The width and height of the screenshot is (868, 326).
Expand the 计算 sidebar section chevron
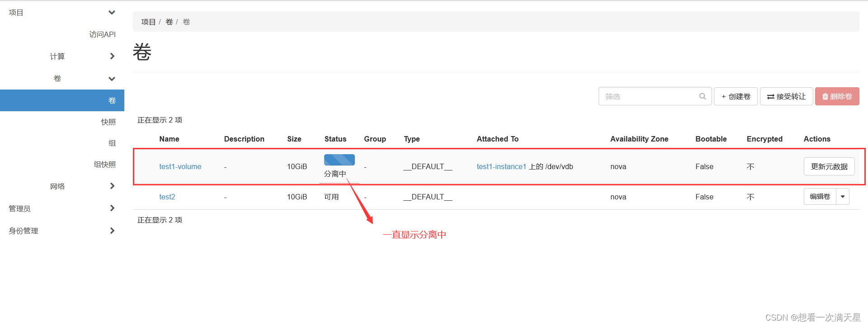coord(112,56)
